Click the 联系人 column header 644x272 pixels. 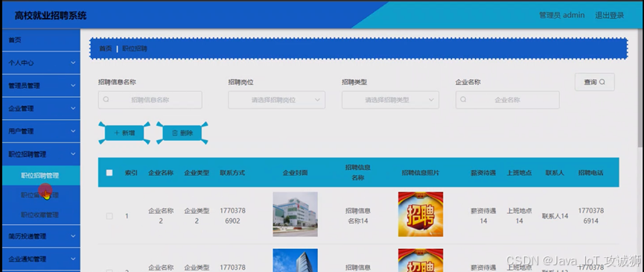pyautogui.click(x=555, y=173)
